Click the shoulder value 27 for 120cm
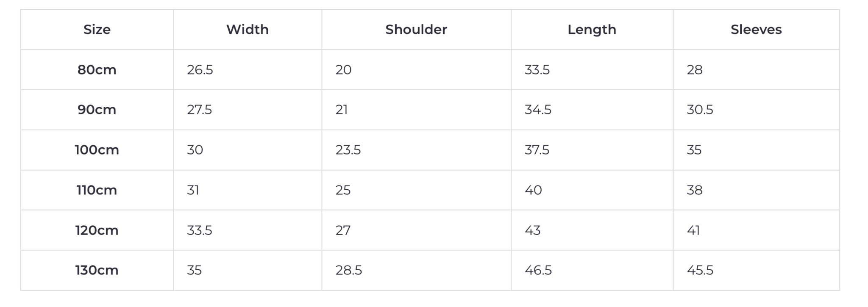 tap(343, 230)
